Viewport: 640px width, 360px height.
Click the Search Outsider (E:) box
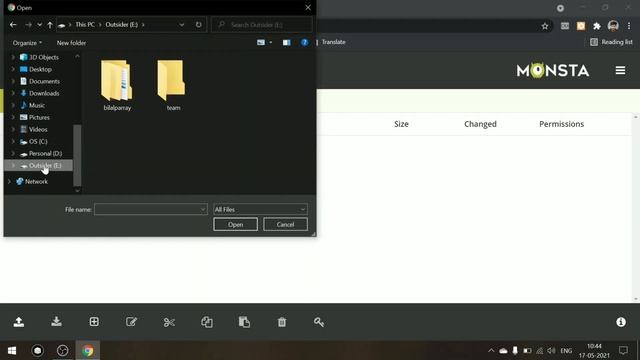262,25
